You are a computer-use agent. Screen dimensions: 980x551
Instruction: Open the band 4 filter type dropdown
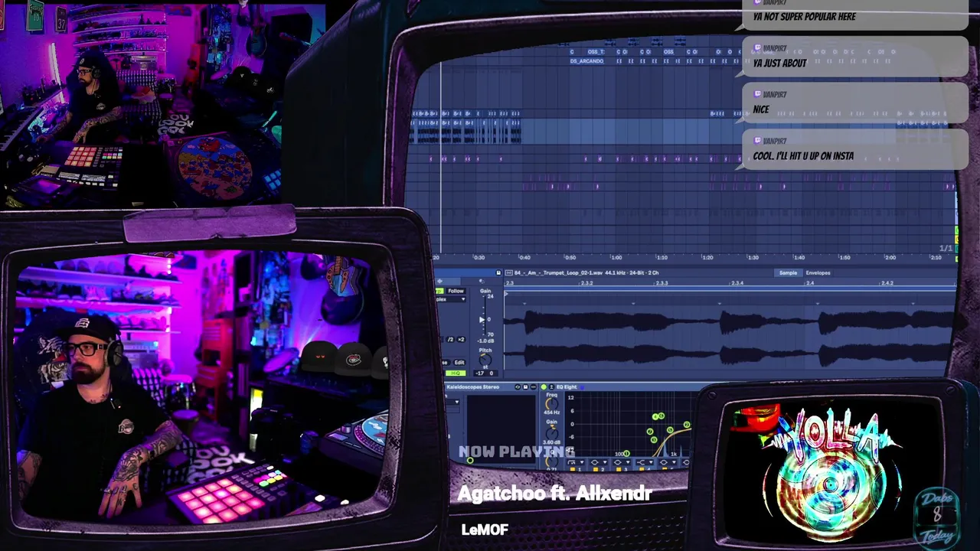(644, 462)
